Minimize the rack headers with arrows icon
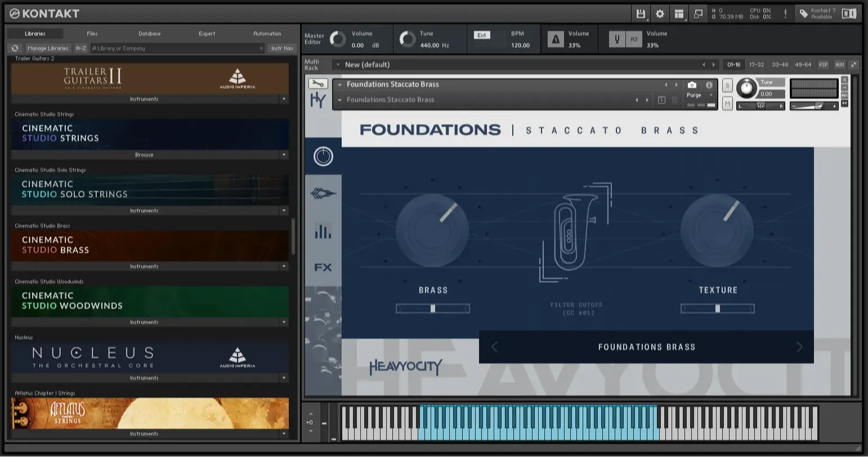 click(x=854, y=65)
